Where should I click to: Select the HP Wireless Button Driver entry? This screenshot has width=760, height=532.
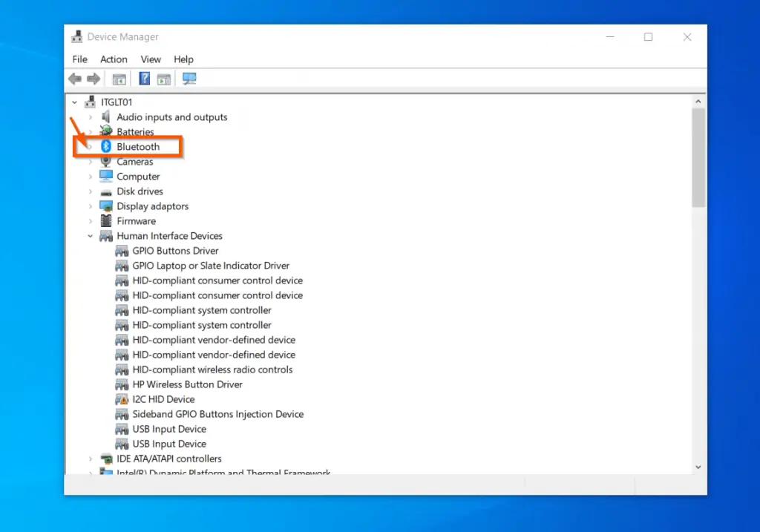point(188,384)
